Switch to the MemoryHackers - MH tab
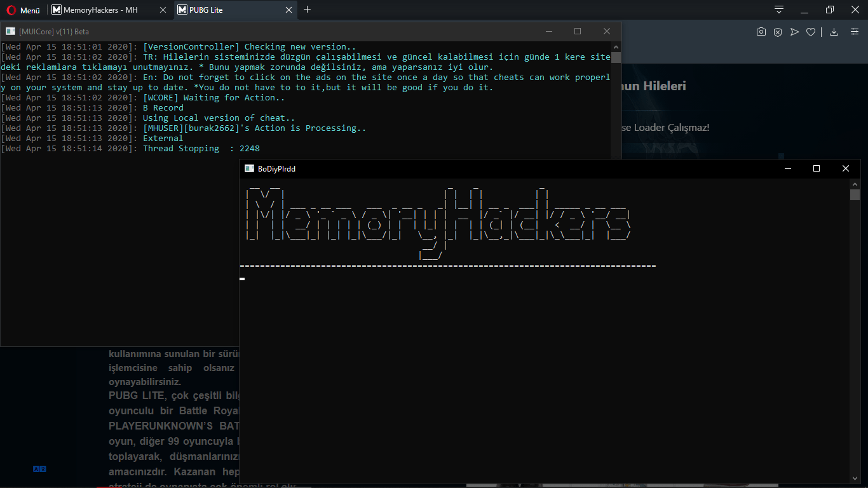 pos(100,10)
